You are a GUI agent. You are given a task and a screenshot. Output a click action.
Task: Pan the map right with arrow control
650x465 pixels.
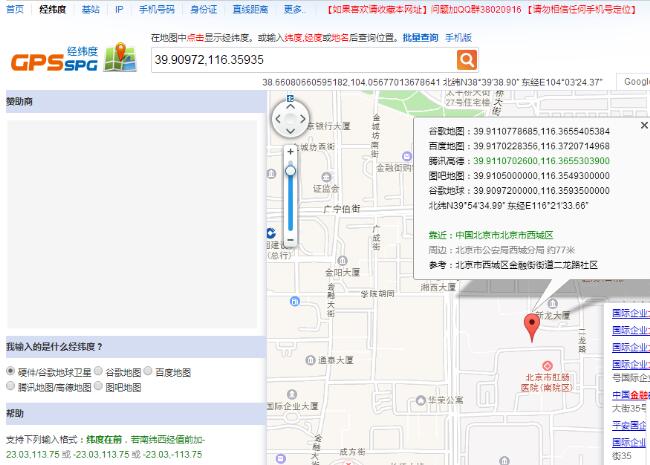tap(303, 119)
